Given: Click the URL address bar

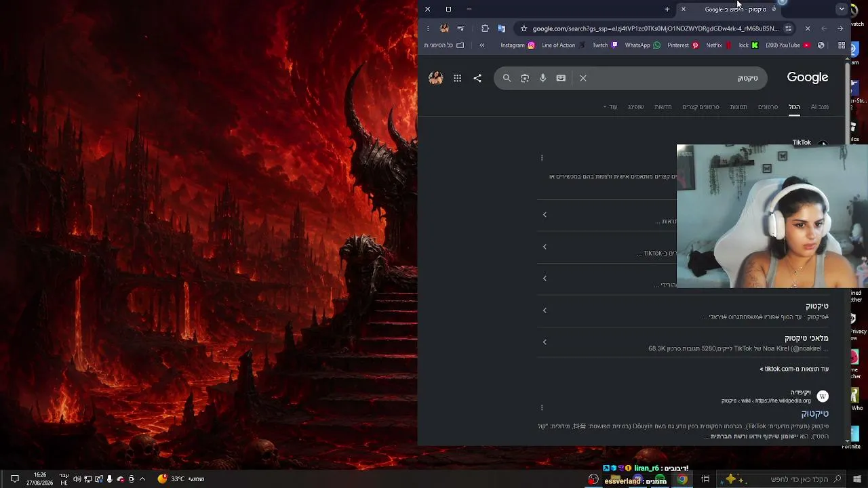Looking at the screenshot, I should point(655,28).
